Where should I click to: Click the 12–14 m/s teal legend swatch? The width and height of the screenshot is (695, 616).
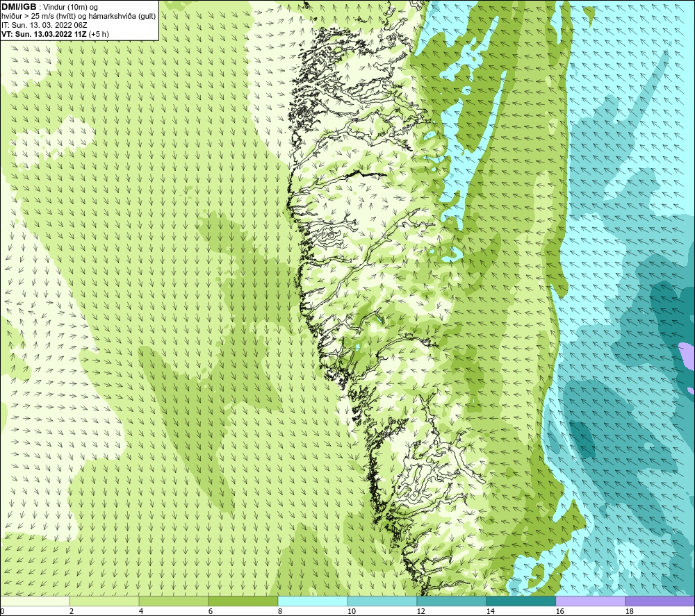(x=451, y=601)
